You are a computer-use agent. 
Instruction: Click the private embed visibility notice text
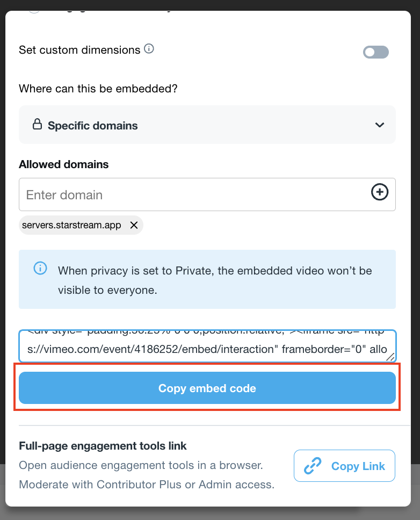click(x=215, y=280)
